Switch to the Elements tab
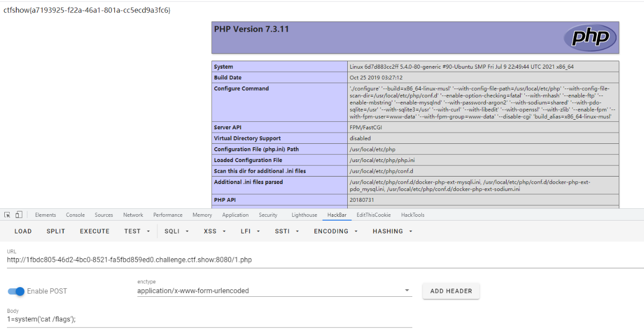The height and width of the screenshot is (329, 644). pyautogui.click(x=46, y=215)
